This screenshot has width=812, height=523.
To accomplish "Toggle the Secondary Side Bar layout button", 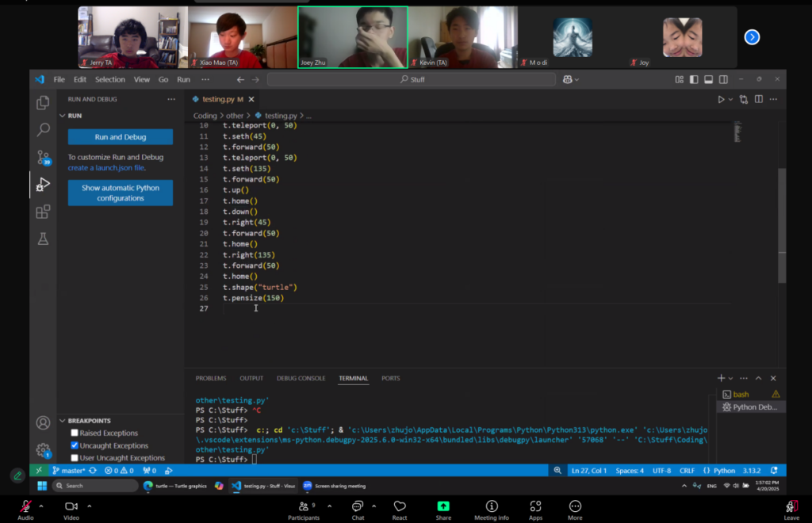I will pos(723,79).
